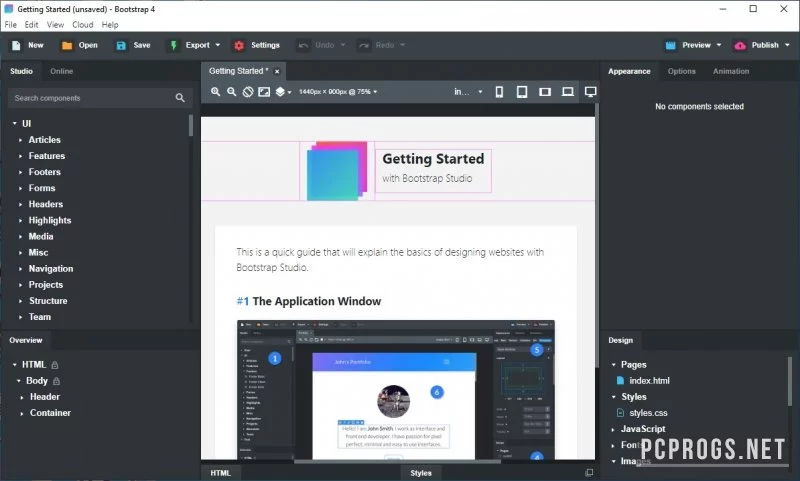Switch to the desktop monitor size
The width and height of the screenshot is (800, 481).
(x=590, y=92)
